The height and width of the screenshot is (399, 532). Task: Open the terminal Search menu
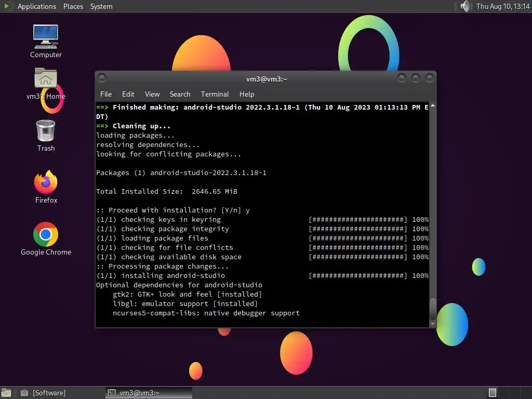180,95
